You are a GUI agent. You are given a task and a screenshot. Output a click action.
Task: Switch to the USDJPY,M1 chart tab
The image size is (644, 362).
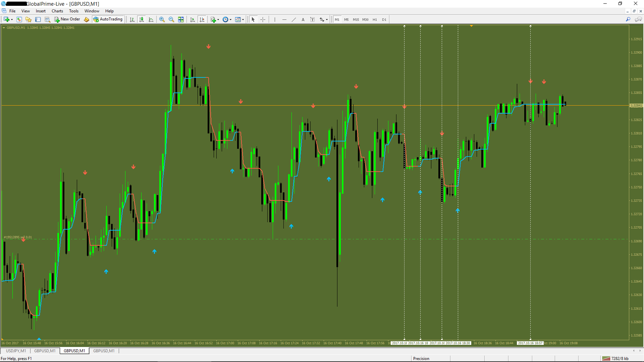coord(16,351)
